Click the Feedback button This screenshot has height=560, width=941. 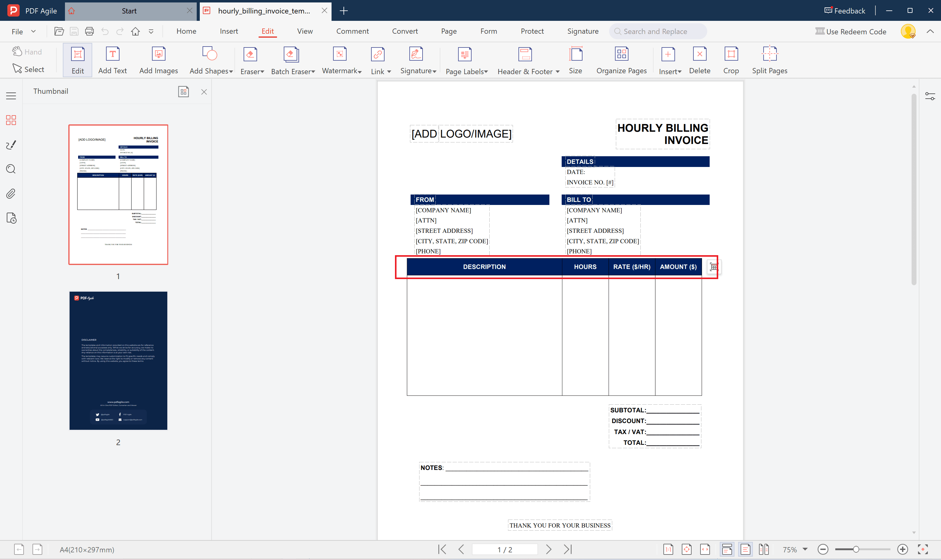844,10
